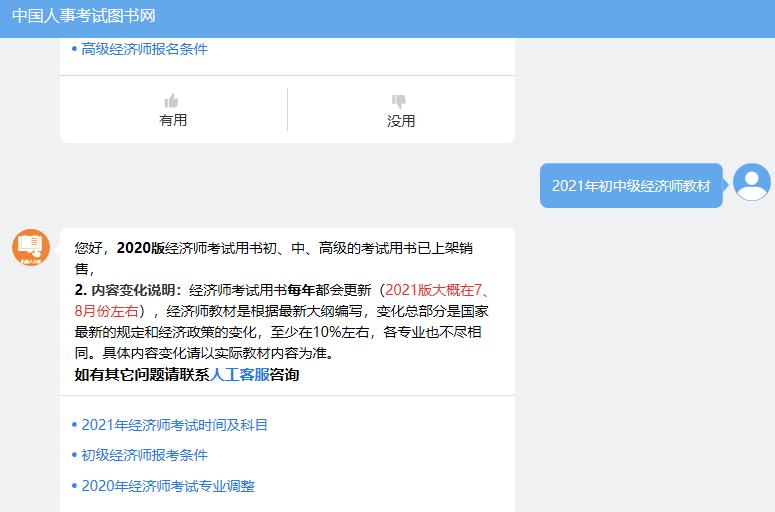Click bullet dot before 初级经济师报考条件
The image size is (775, 512).
point(74,455)
